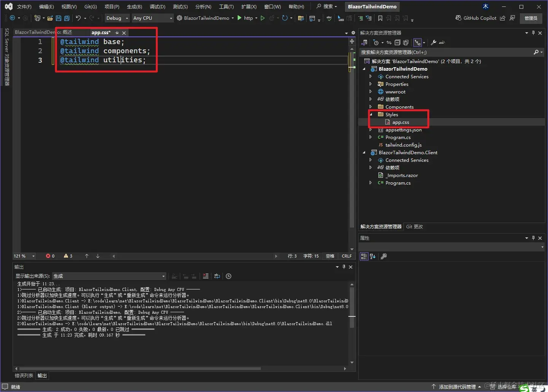The image size is (548, 392).
Task: Click the find in files icon
Action: 301,18
